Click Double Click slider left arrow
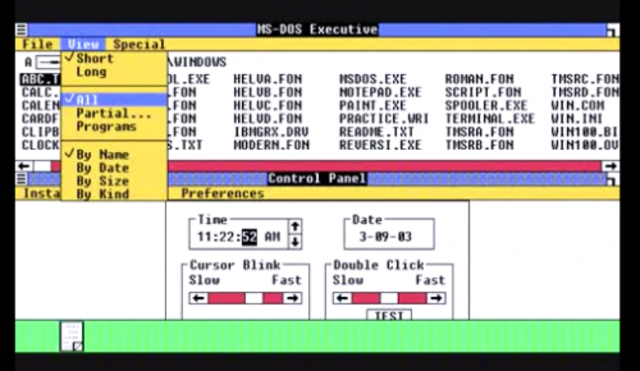 click(342, 298)
